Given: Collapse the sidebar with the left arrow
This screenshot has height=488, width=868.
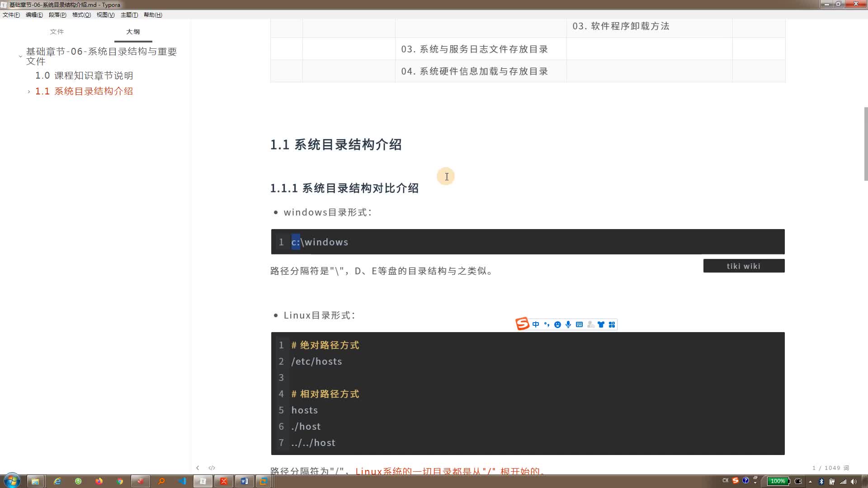Looking at the screenshot, I should point(198,468).
